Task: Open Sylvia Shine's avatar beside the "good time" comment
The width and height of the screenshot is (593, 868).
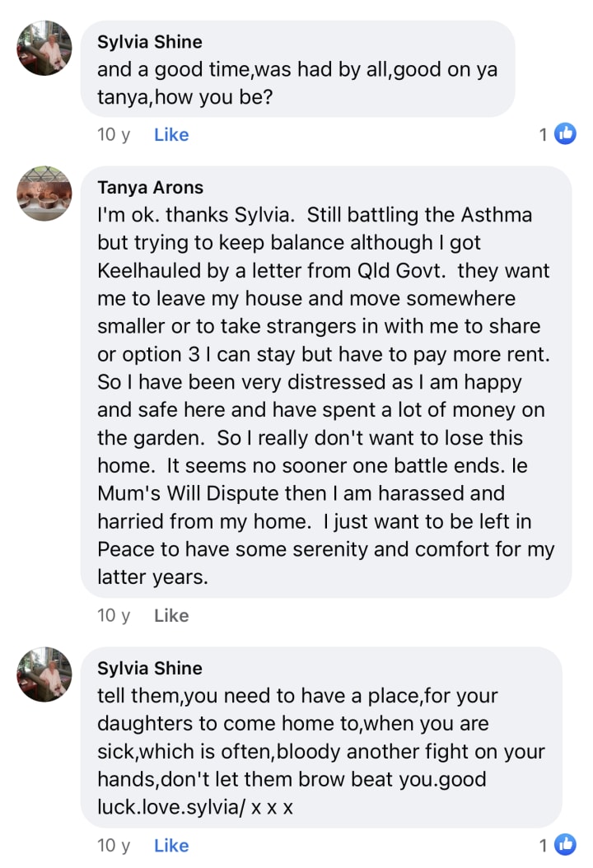Action: pyautogui.click(x=44, y=48)
